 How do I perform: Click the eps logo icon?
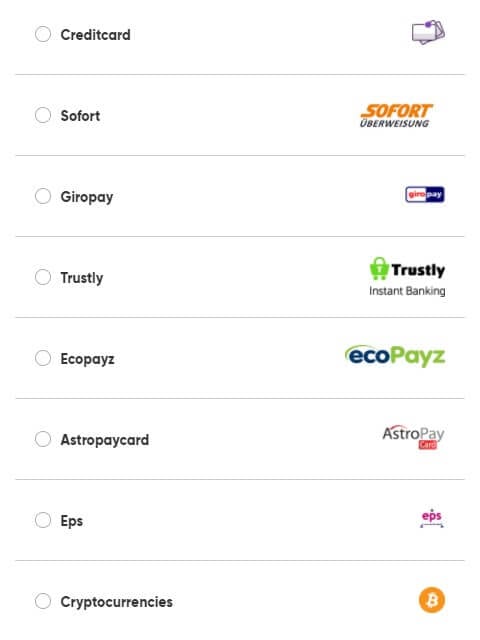point(432,518)
